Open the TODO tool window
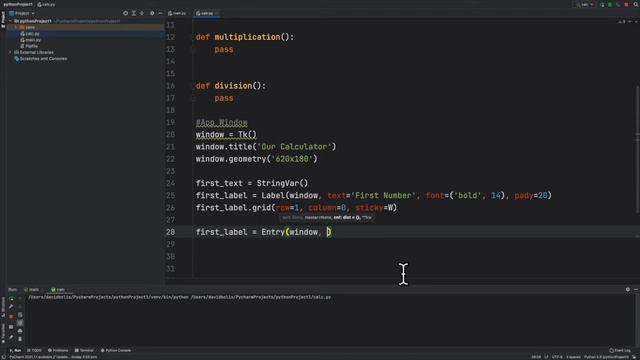 point(34,350)
